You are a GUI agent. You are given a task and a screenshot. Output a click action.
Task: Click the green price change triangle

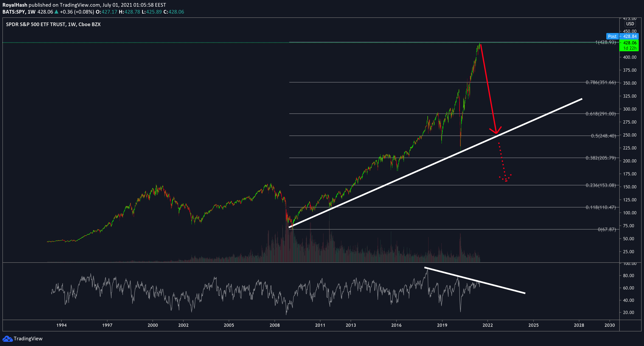pos(56,12)
